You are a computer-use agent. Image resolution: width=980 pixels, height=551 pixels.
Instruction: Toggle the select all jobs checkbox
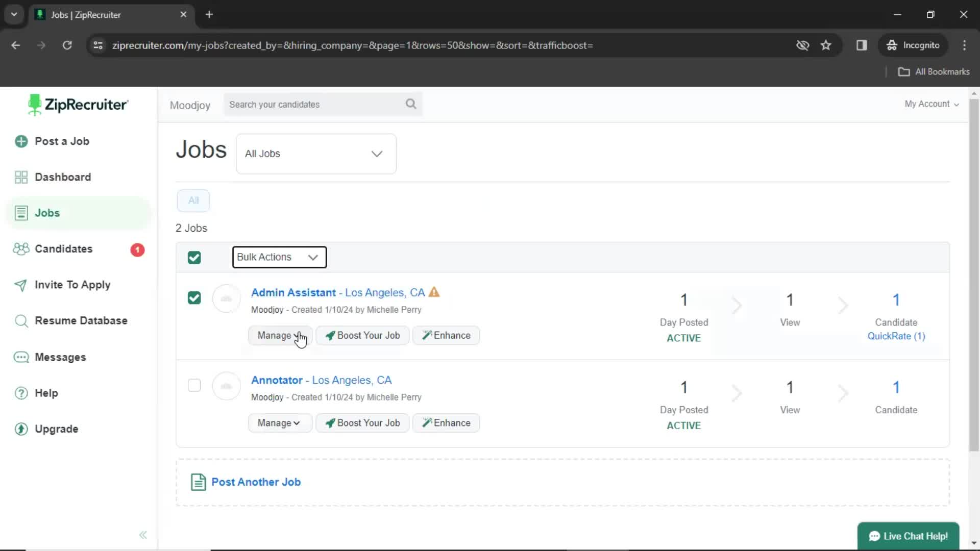(x=194, y=257)
